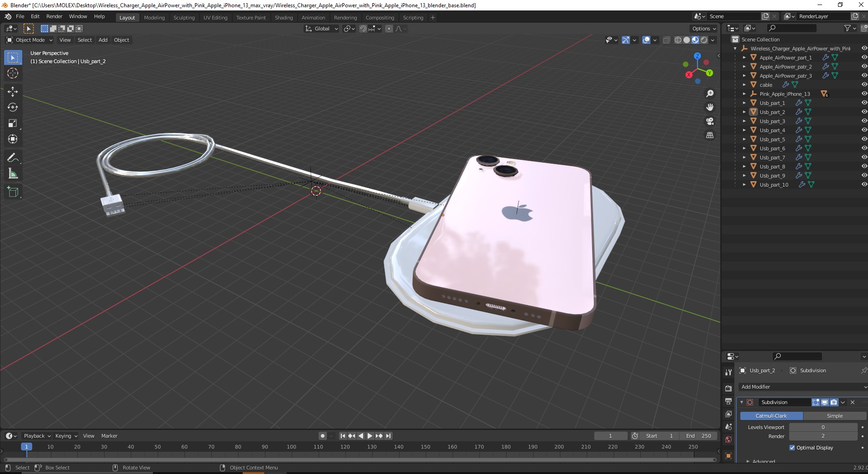Select the Transform tool

point(13,139)
